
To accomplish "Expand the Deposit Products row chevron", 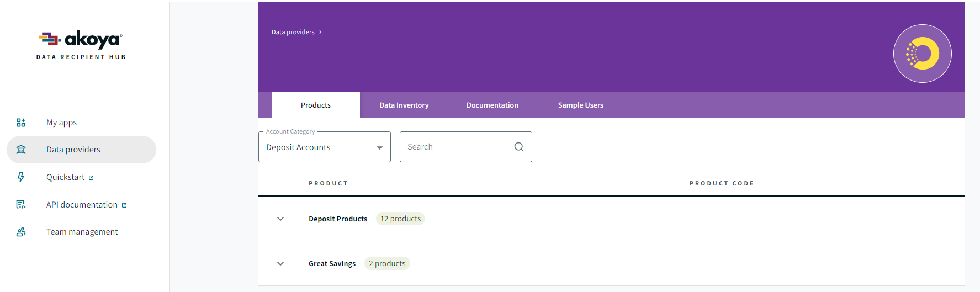I will [x=280, y=219].
